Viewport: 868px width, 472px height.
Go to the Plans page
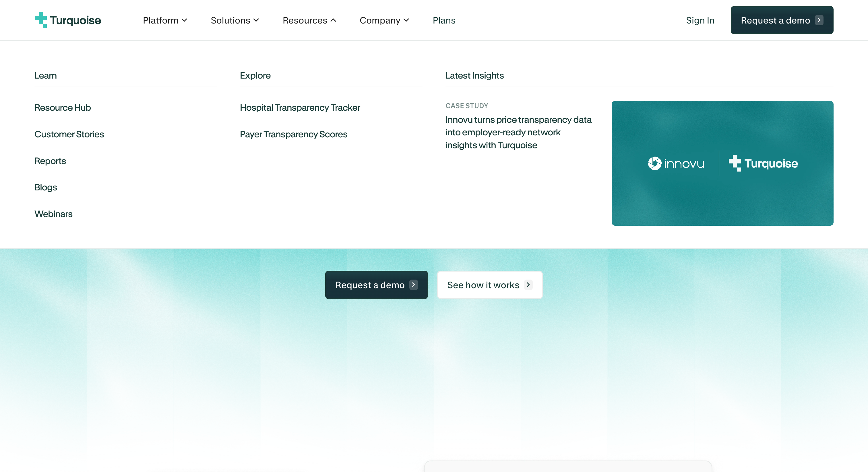[x=444, y=20]
